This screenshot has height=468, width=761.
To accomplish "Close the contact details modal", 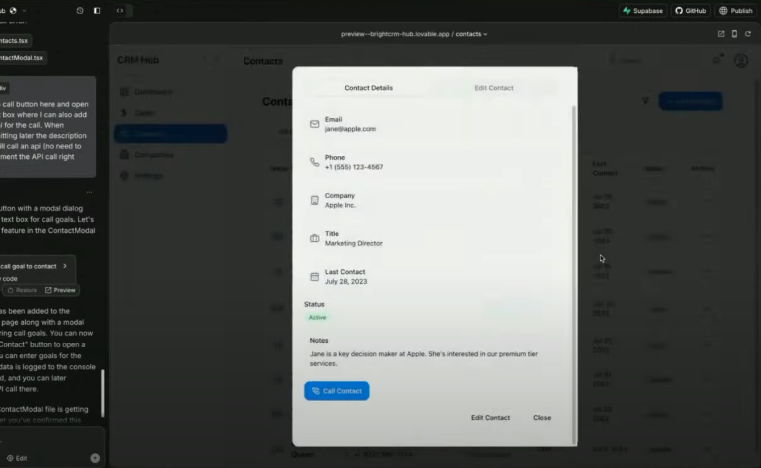I will pyautogui.click(x=542, y=418).
